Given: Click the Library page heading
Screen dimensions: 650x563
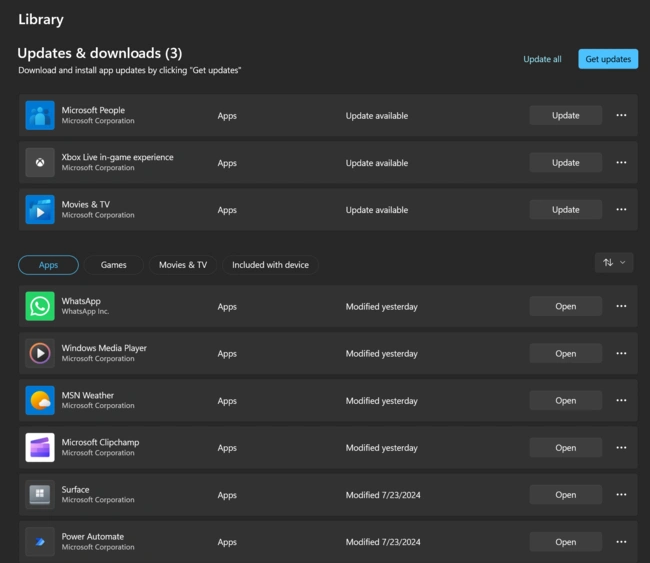Looking at the screenshot, I should coord(41,19).
